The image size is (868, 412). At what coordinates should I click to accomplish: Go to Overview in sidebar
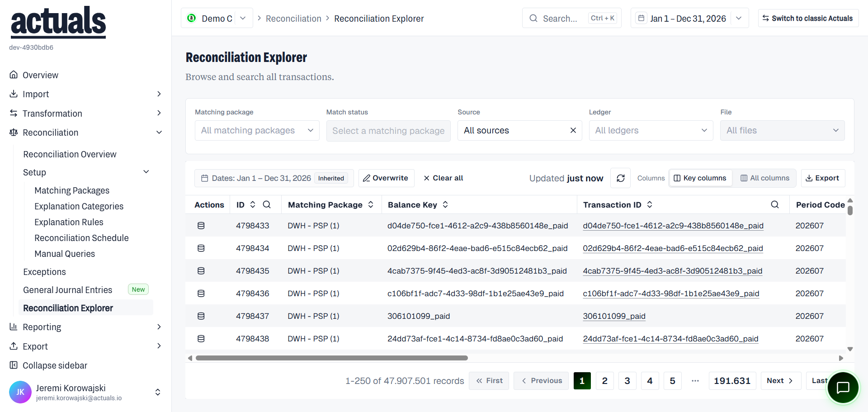40,75
